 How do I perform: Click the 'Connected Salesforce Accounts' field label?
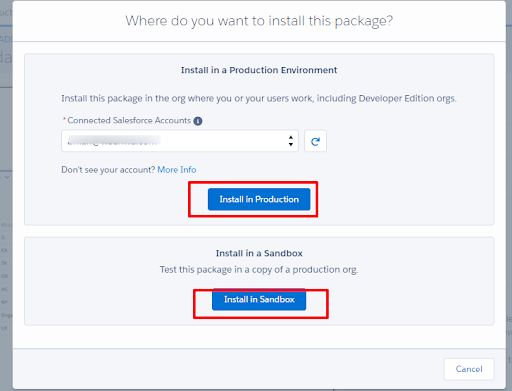[x=129, y=120]
